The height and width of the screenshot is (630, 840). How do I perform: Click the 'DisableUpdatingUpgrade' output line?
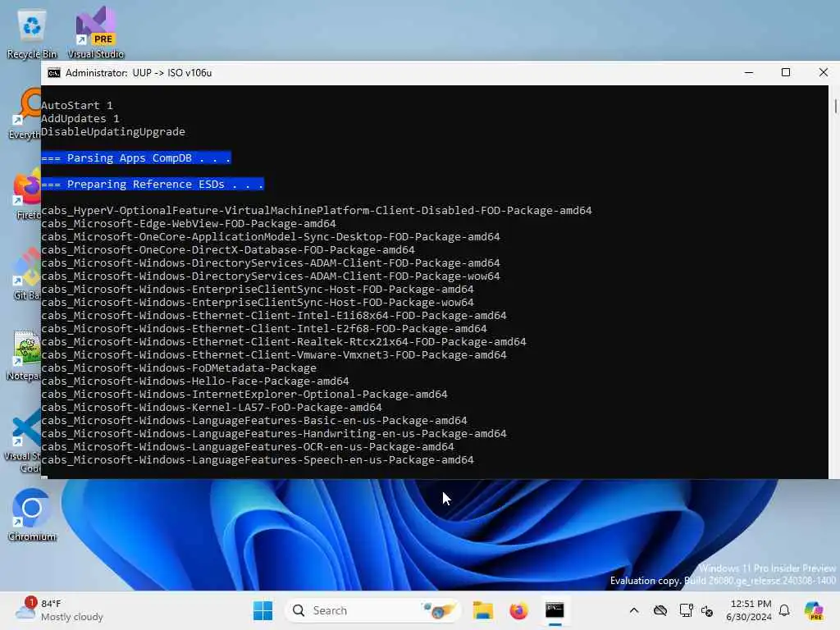pyautogui.click(x=113, y=132)
